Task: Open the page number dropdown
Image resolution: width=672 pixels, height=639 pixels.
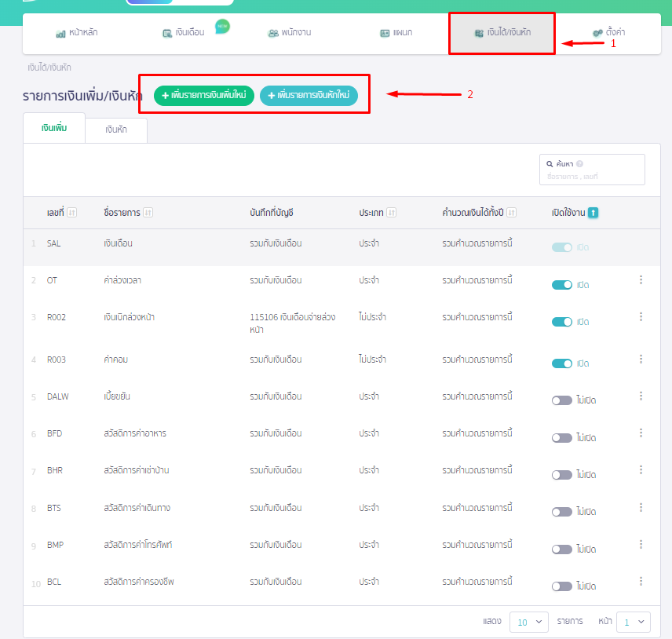Action: [x=633, y=622]
